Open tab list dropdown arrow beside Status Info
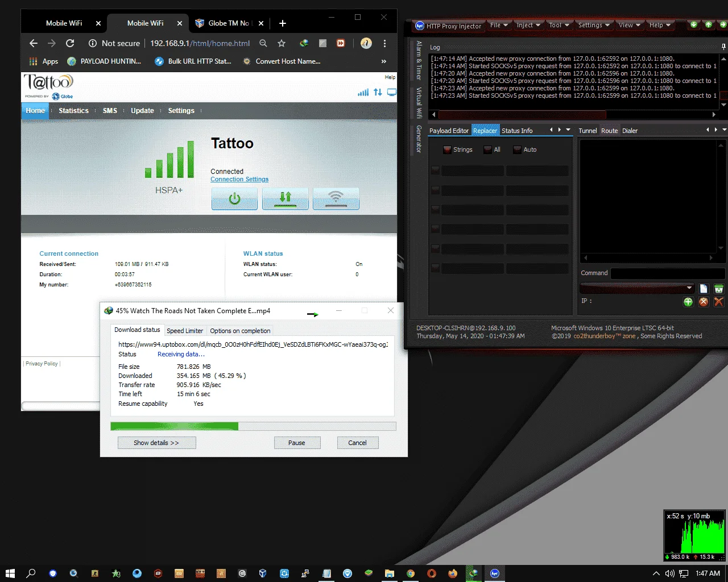 coord(568,130)
